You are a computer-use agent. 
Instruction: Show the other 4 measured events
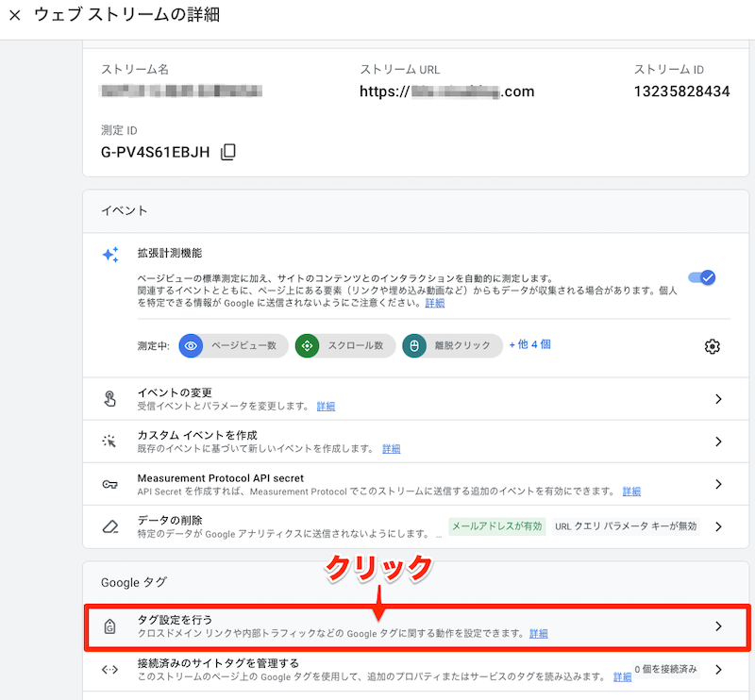coord(530,344)
